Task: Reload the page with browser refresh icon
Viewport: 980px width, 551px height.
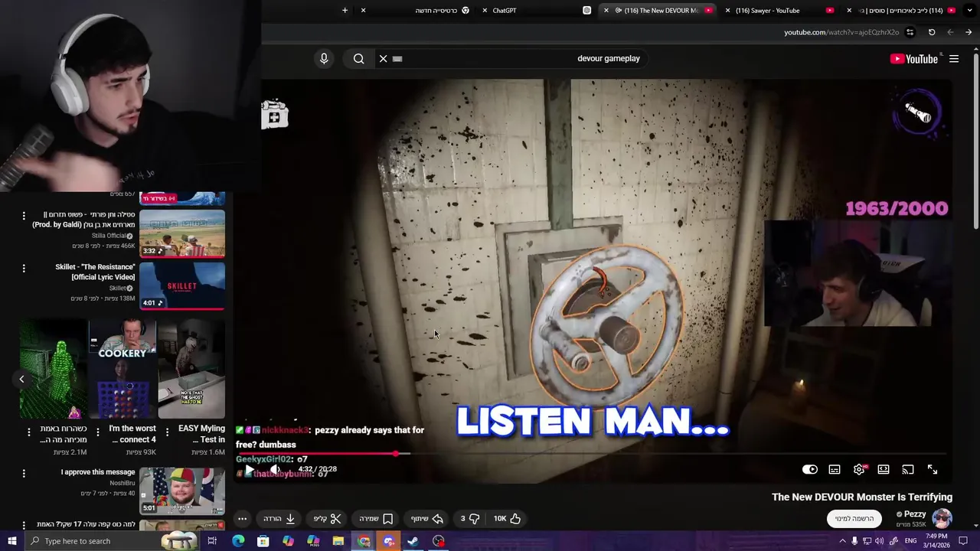Action: click(932, 32)
